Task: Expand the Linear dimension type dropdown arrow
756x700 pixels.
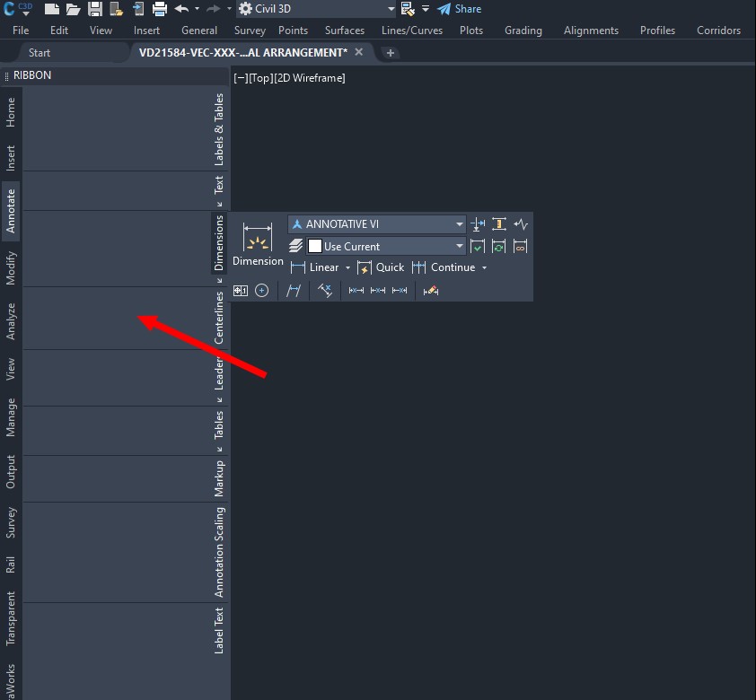Action: click(347, 267)
